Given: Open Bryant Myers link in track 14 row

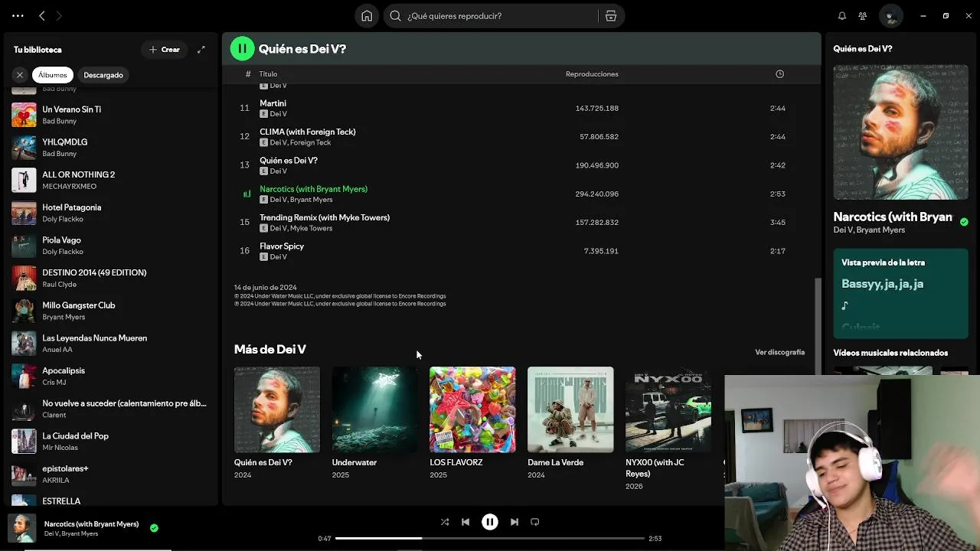Looking at the screenshot, I should pos(311,200).
